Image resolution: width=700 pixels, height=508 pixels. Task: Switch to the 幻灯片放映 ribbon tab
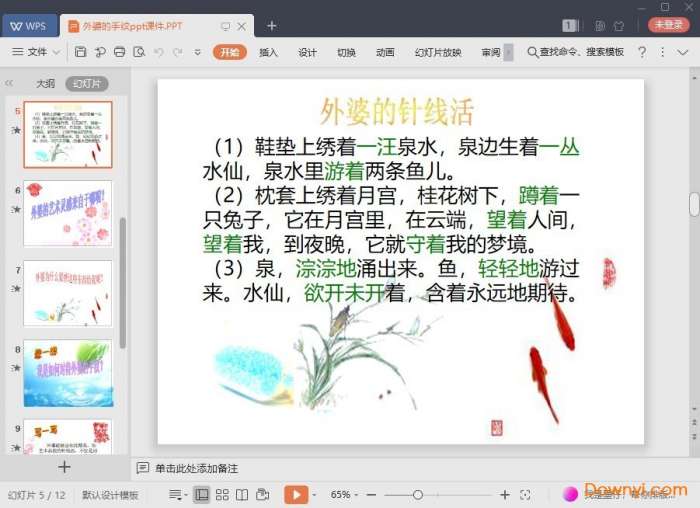click(x=438, y=52)
